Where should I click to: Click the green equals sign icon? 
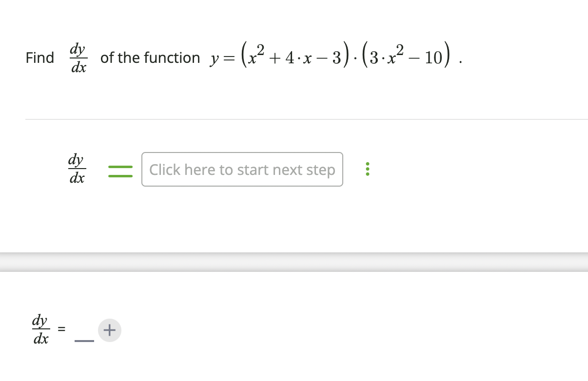click(120, 170)
